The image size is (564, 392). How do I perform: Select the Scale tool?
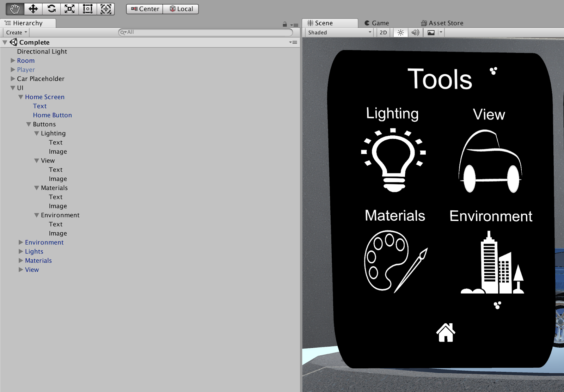(x=69, y=9)
